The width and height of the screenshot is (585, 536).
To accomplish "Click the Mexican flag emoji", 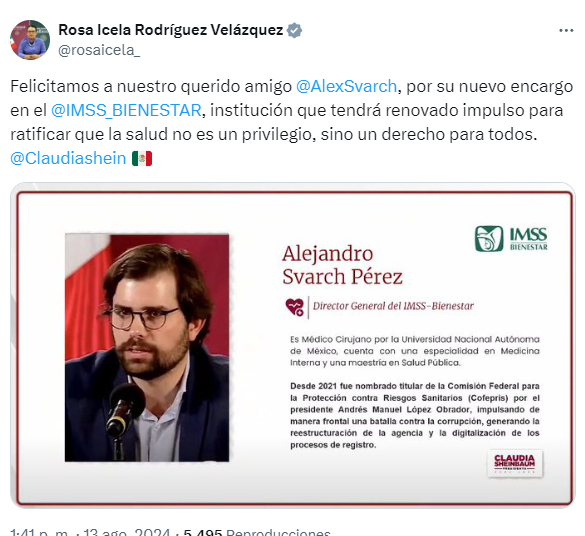I will tap(142, 158).
